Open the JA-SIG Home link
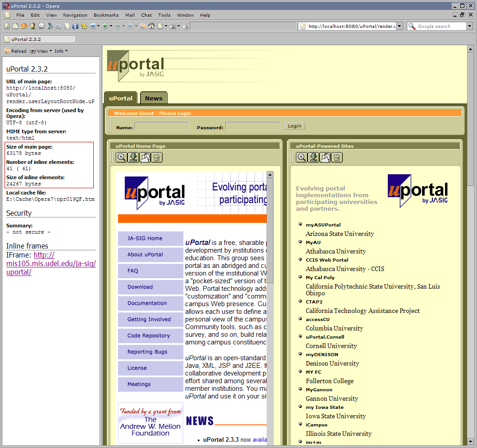Image resolution: width=477 pixels, height=448 pixels. 145,239
